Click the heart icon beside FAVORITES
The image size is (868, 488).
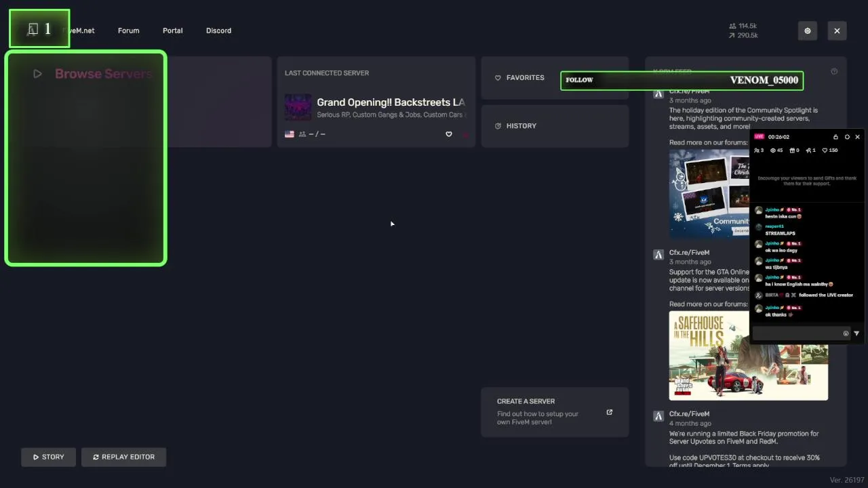[498, 78]
